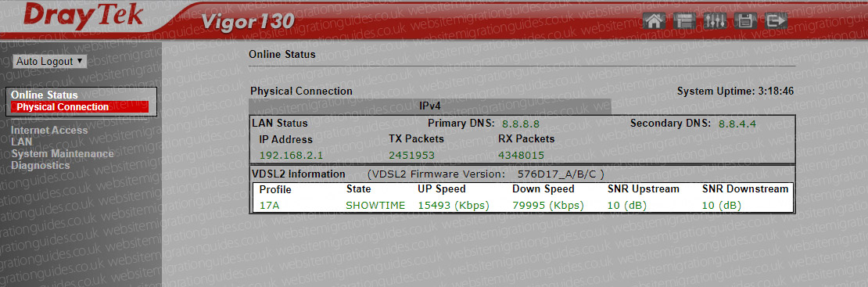Click the Physical Connection section heading
Screen dimensions: 868x287
(x=301, y=91)
